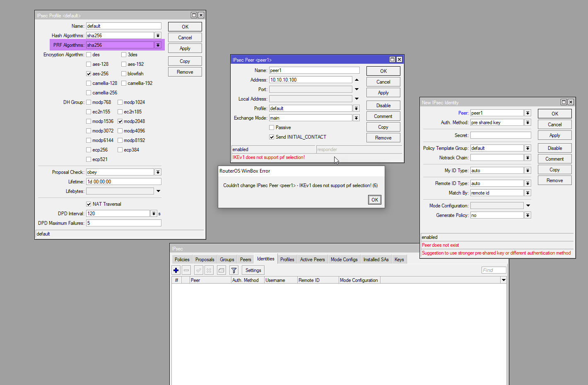Expand the Port field in IPsec Peer

tap(357, 89)
